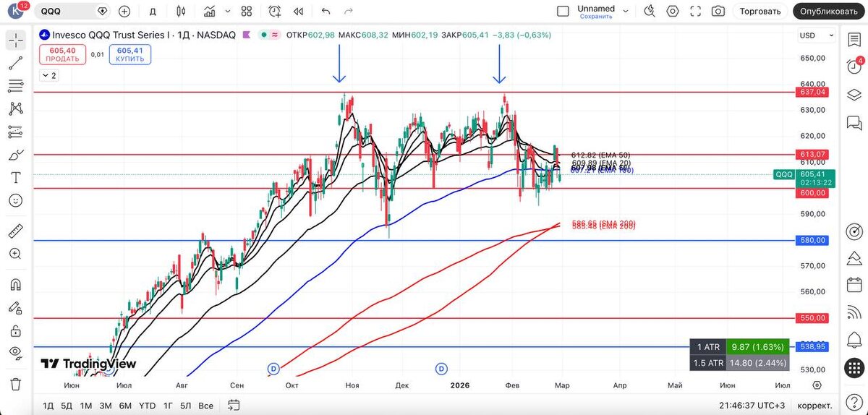Activate the zoom in tool
Screen dimensions: 868x415
(x=16, y=254)
